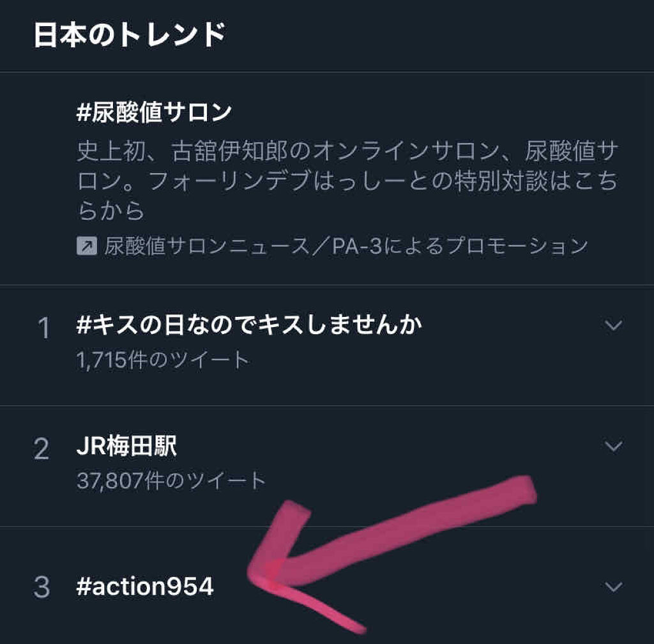
Task: Expand options for the キスの日 trend
Action: pyautogui.click(x=613, y=326)
